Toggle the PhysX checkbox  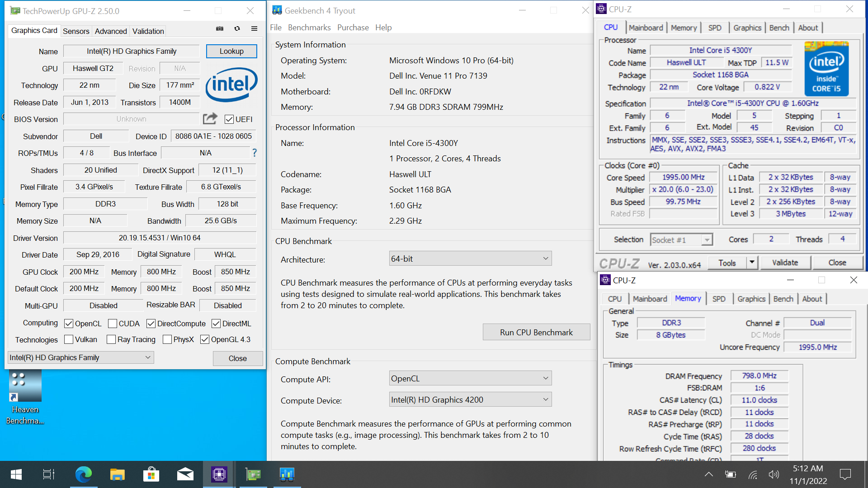click(167, 339)
